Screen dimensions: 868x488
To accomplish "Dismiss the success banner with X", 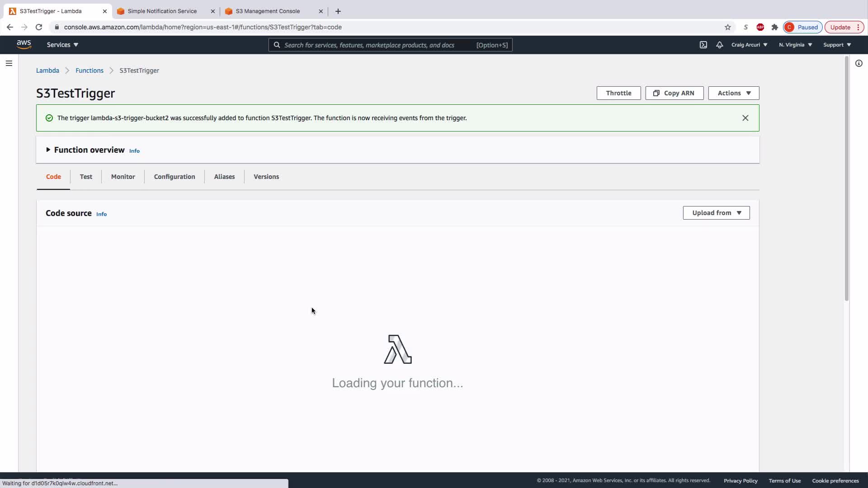I will pyautogui.click(x=745, y=118).
